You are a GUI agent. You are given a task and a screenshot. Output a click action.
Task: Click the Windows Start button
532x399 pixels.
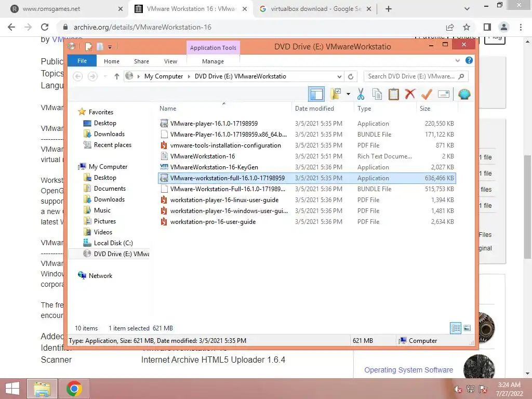click(x=12, y=389)
